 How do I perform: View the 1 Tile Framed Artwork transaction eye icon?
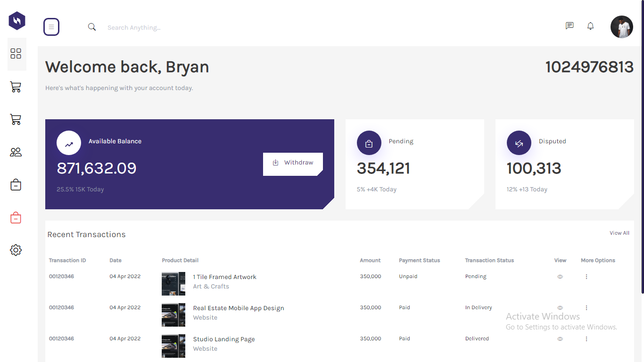560,277
